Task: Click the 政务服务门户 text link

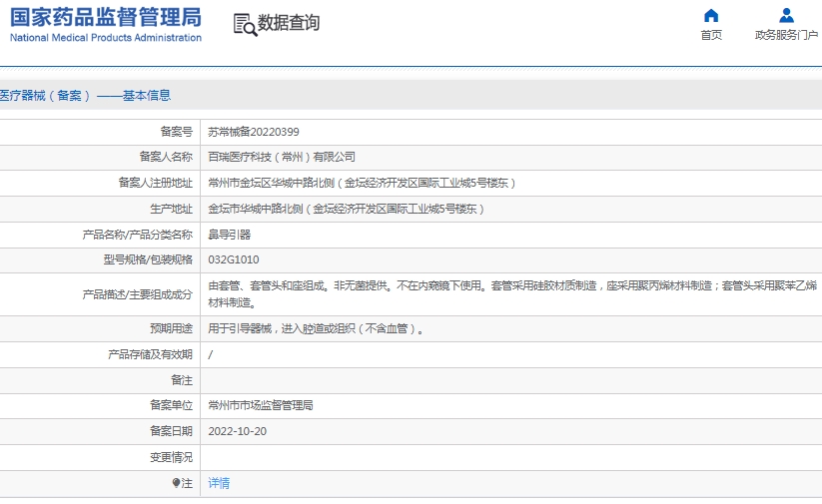Action: tap(786, 35)
